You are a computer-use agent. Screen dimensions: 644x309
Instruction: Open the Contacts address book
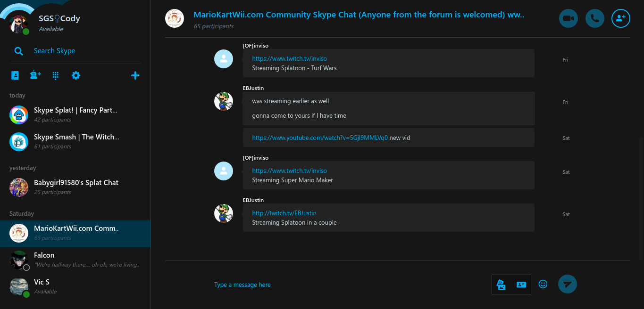click(15, 75)
